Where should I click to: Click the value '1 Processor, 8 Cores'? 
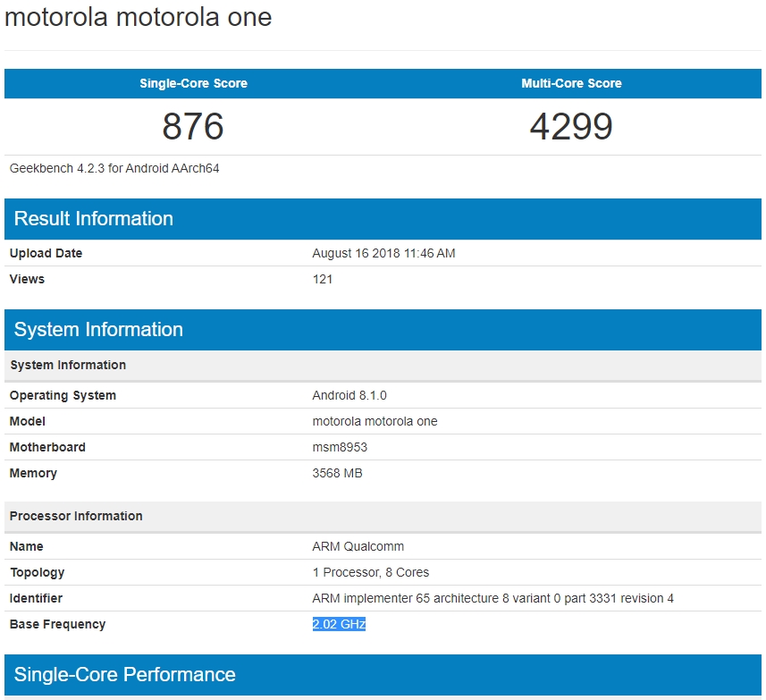coord(371,572)
